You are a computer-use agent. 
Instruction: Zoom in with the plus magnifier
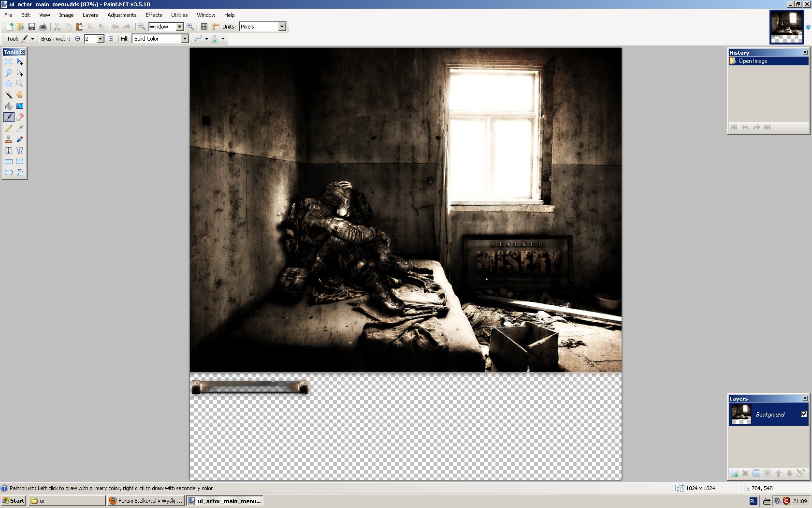(x=190, y=27)
